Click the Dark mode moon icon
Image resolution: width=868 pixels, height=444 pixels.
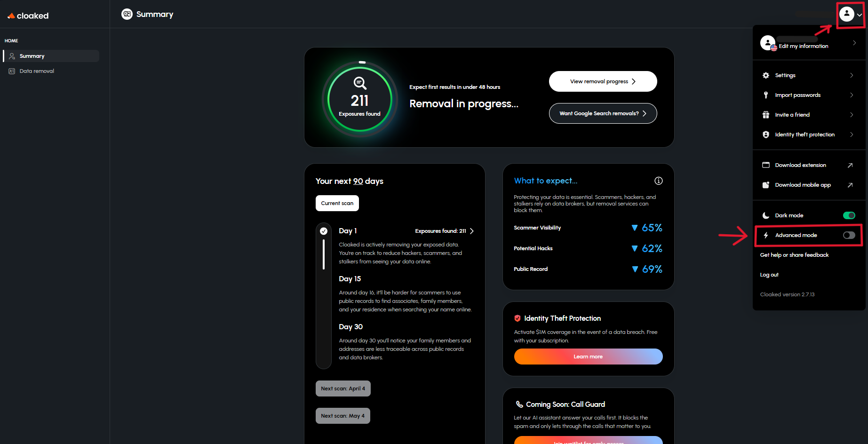766,215
